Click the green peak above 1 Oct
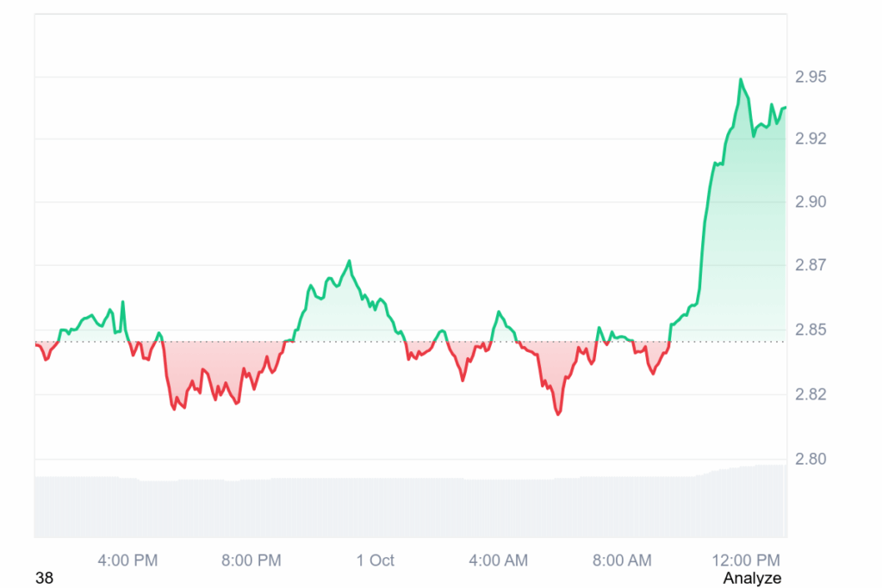 coord(349,261)
